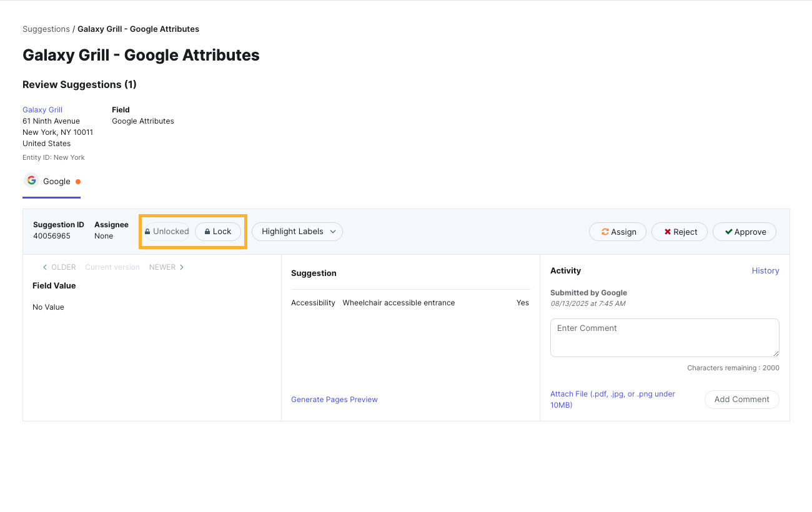This screenshot has width=812, height=512.
Task: Click into the Enter Comment field
Action: 664,338
